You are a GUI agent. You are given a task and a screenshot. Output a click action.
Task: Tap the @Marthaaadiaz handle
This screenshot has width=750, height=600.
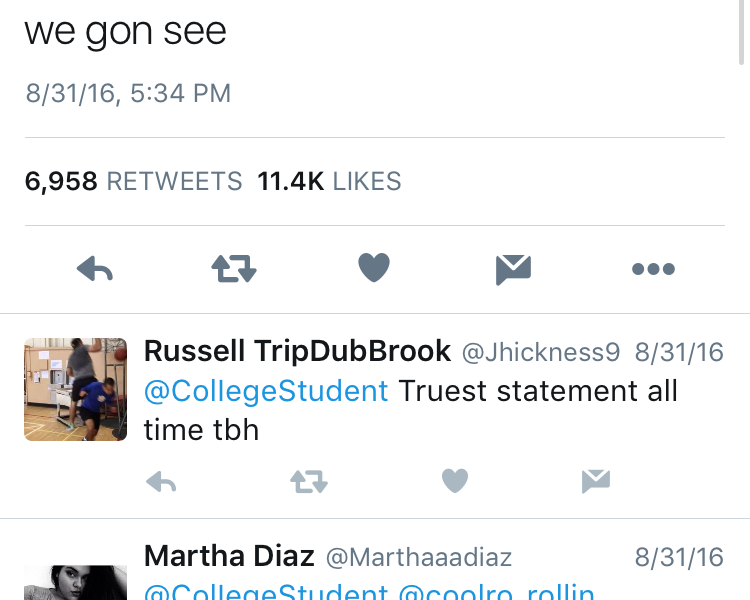coord(419,557)
